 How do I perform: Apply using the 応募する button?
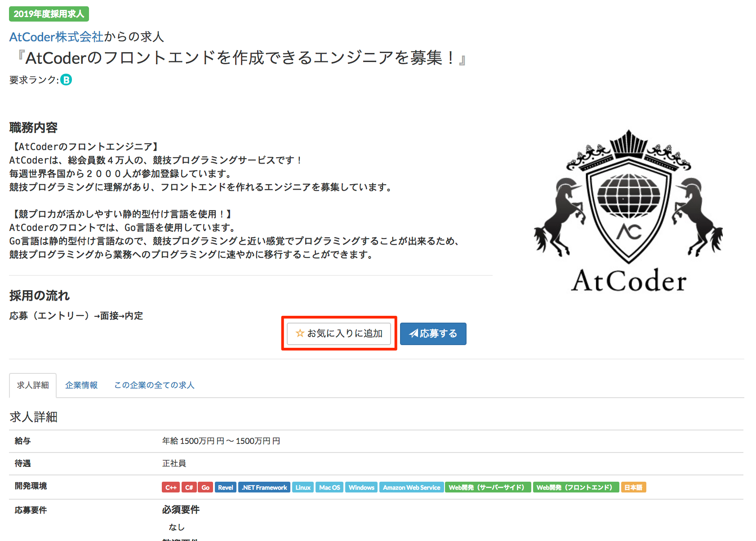coord(433,333)
